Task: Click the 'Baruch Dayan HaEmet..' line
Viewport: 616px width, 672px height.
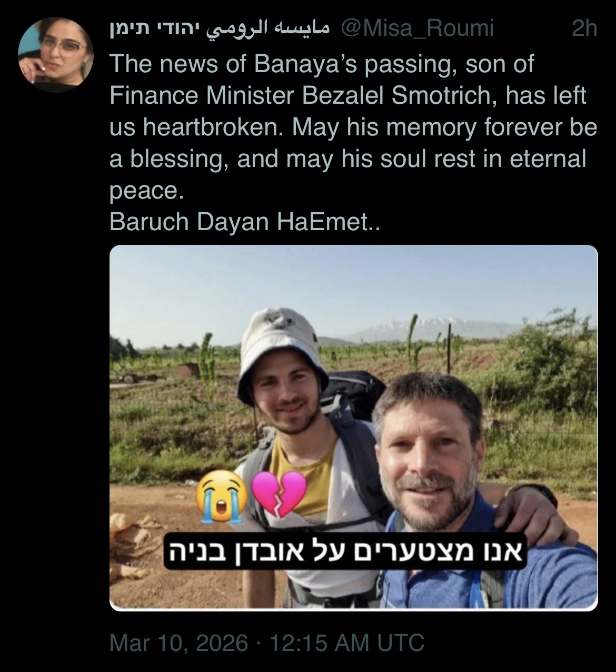Action: tap(244, 222)
